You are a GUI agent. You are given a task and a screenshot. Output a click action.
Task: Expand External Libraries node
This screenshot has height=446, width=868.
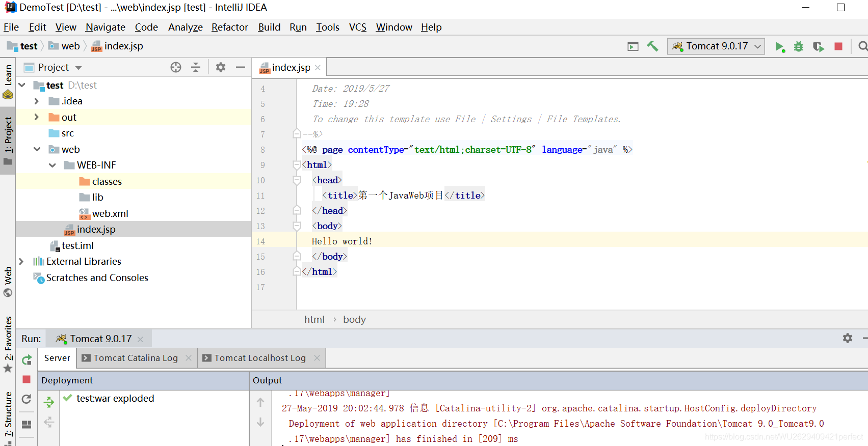(x=21, y=261)
